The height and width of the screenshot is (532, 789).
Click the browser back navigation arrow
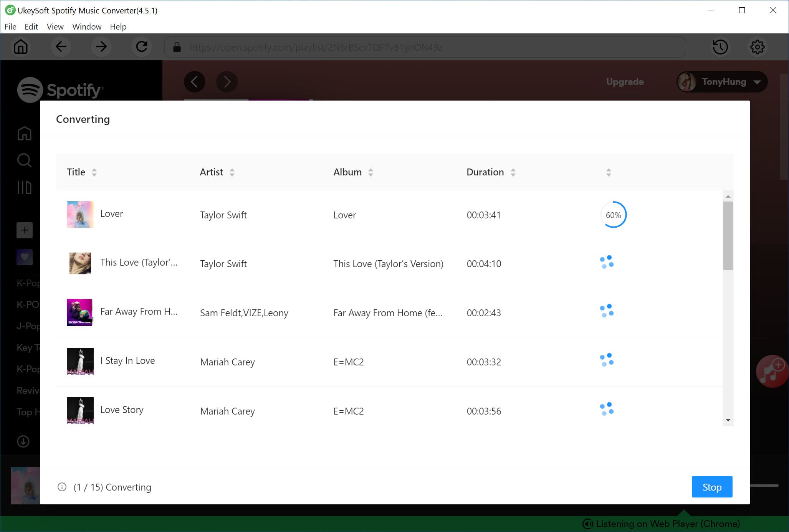(61, 47)
